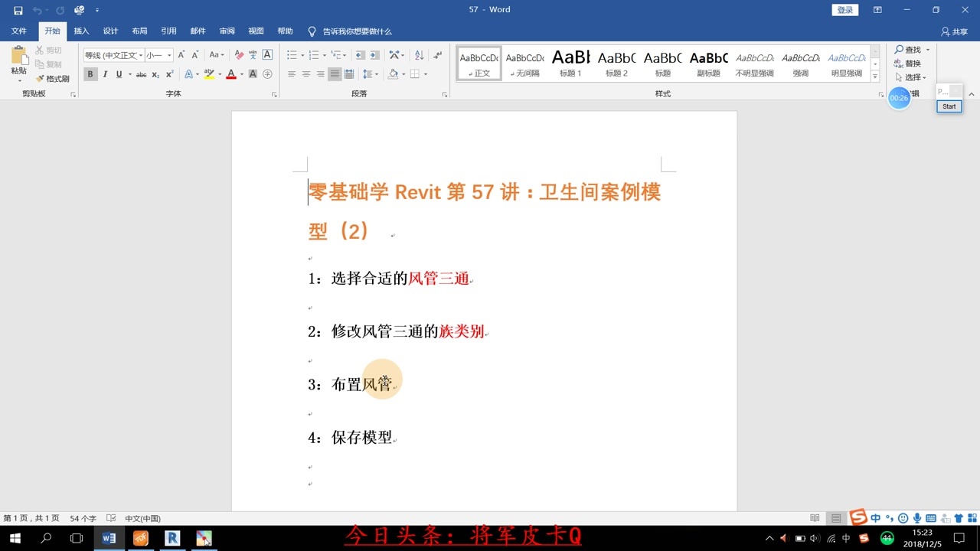
Task: Apply superscript formatting (x²)
Action: [169, 74]
